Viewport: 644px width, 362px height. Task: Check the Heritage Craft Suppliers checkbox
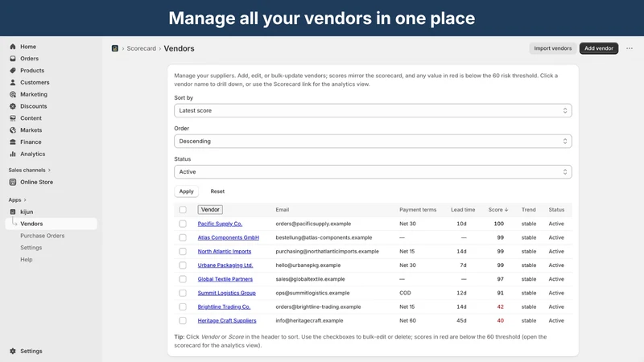(183, 320)
